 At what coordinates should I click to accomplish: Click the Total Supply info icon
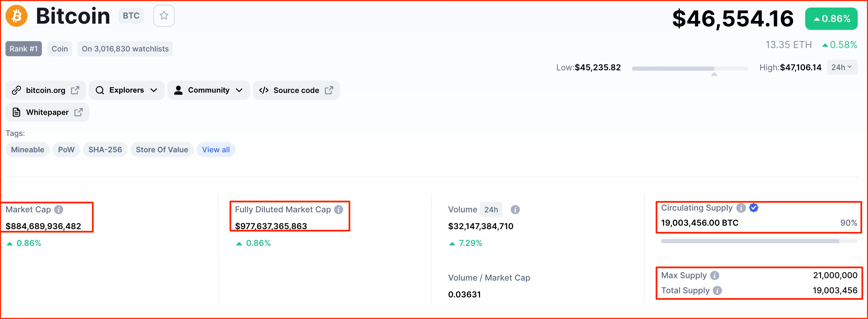(x=717, y=291)
